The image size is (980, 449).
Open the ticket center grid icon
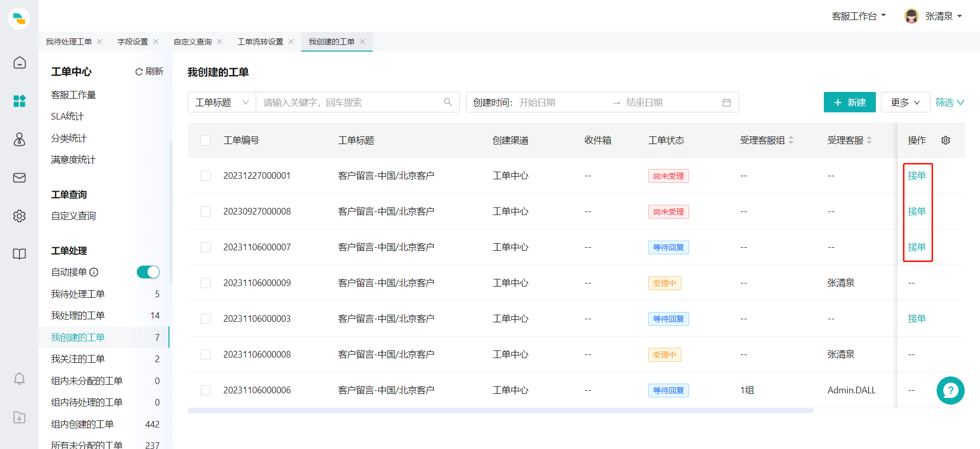pyautogui.click(x=19, y=101)
